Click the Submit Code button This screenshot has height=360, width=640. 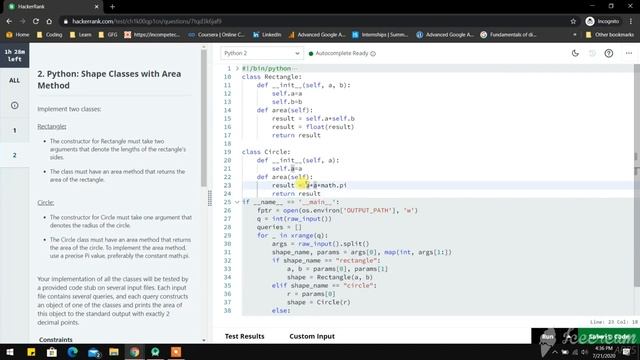coord(609,336)
